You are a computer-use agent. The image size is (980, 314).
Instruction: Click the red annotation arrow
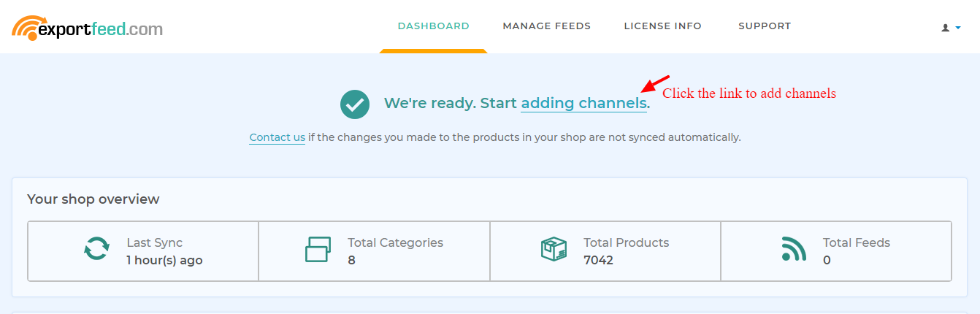coord(655,83)
